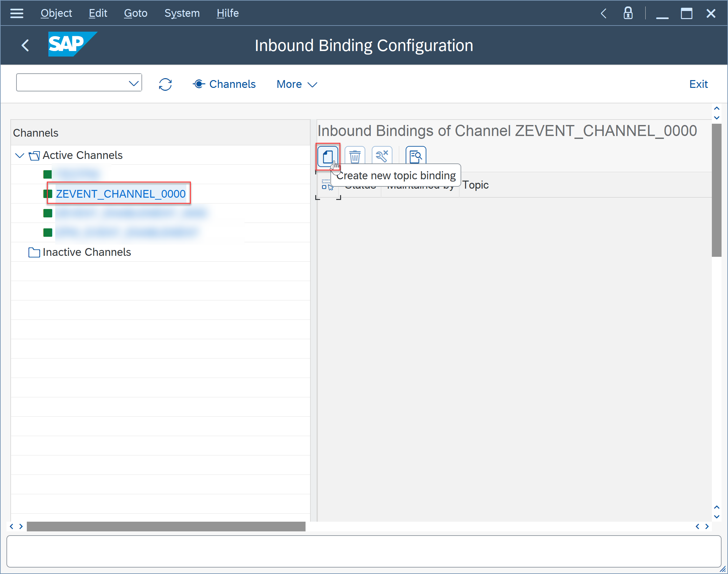Select the ZEVENT_CHANNEL_0000 channel
The height and width of the screenshot is (574, 728).
pyautogui.click(x=120, y=194)
